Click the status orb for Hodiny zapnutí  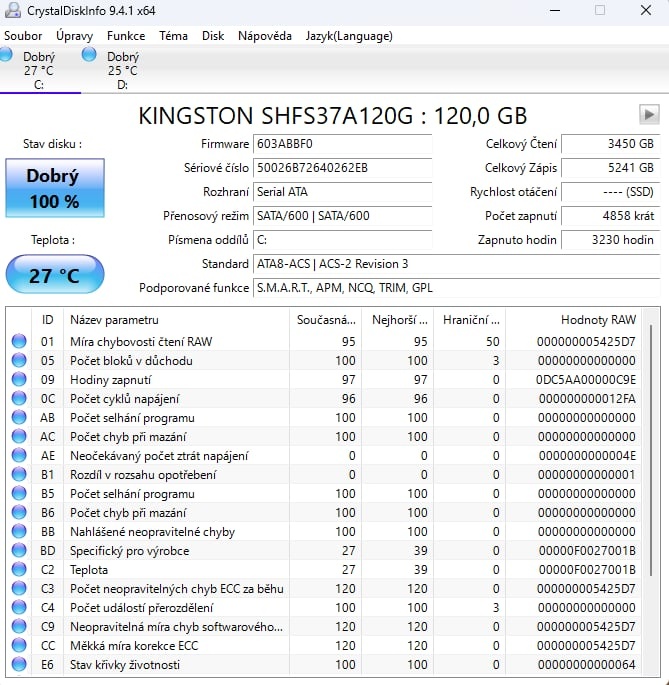19,379
